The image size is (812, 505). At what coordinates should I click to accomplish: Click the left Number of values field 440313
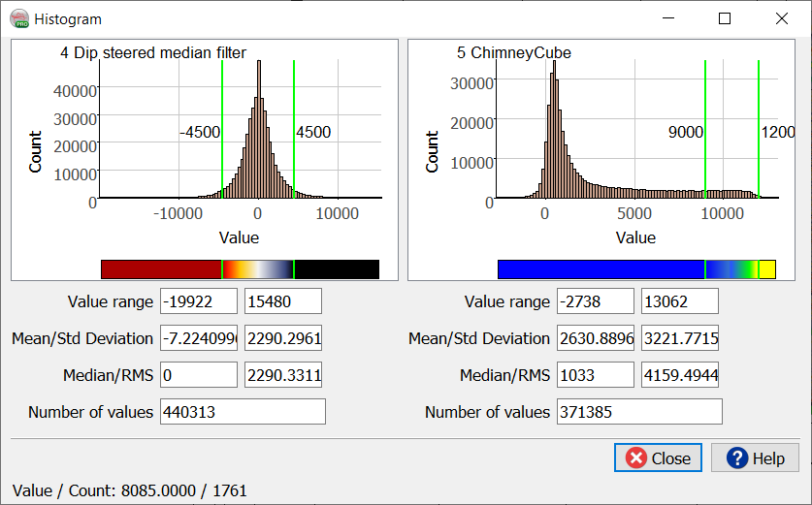[243, 412]
